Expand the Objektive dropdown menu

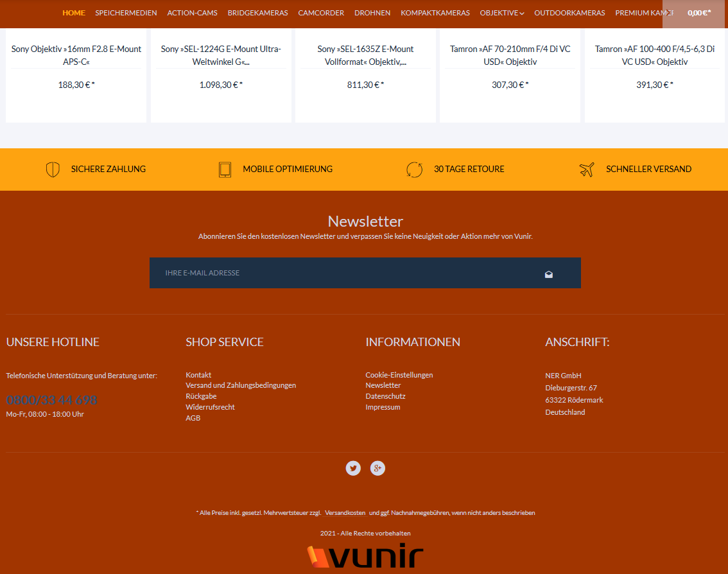pyautogui.click(x=502, y=13)
